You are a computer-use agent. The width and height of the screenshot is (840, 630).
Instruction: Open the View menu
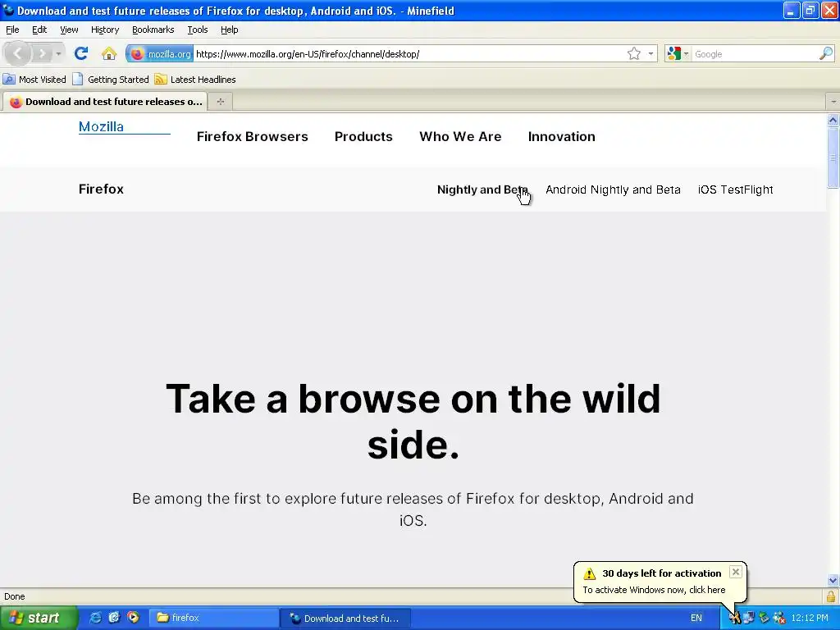point(69,30)
